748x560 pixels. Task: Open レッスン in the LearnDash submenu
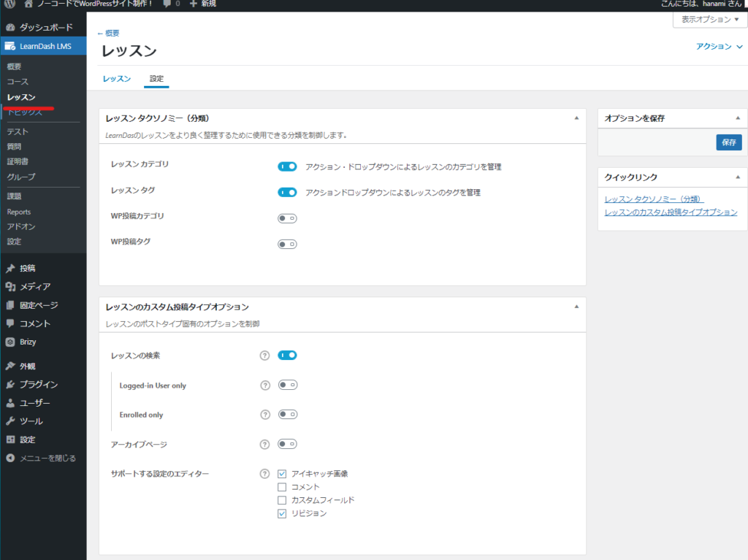[x=21, y=97]
